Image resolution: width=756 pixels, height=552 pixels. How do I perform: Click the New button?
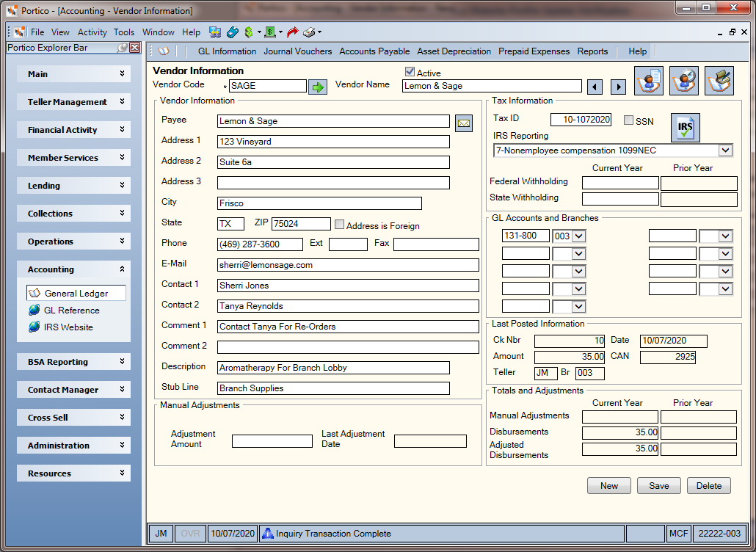click(x=609, y=485)
